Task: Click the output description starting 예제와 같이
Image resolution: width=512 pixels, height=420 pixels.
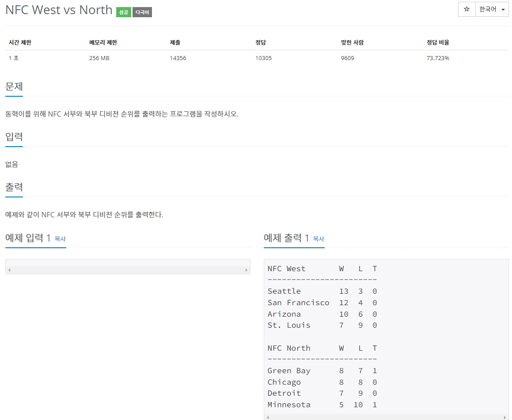Action: pos(84,215)
